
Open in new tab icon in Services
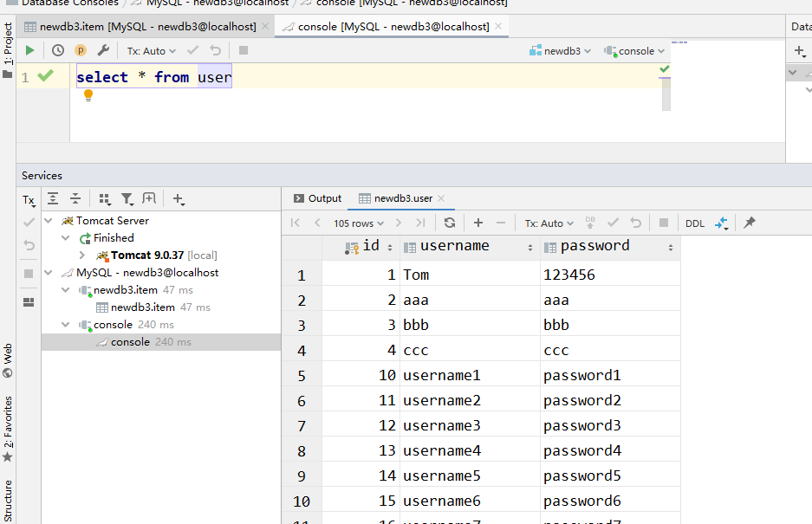point(149,198)
